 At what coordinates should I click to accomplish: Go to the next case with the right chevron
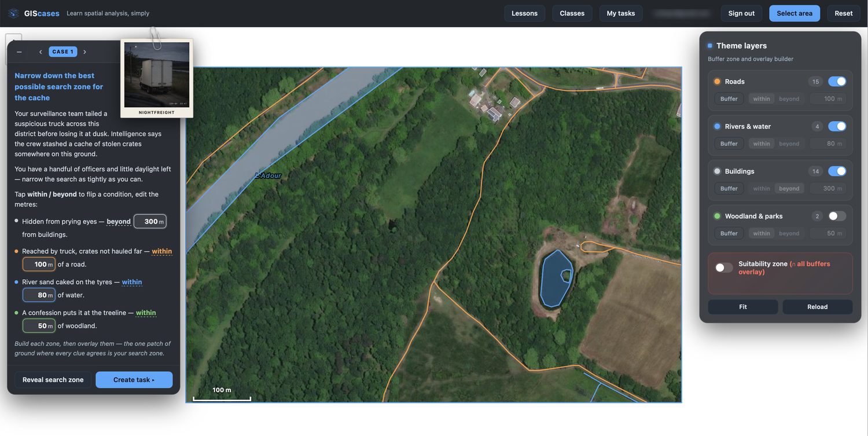[84, 52]
